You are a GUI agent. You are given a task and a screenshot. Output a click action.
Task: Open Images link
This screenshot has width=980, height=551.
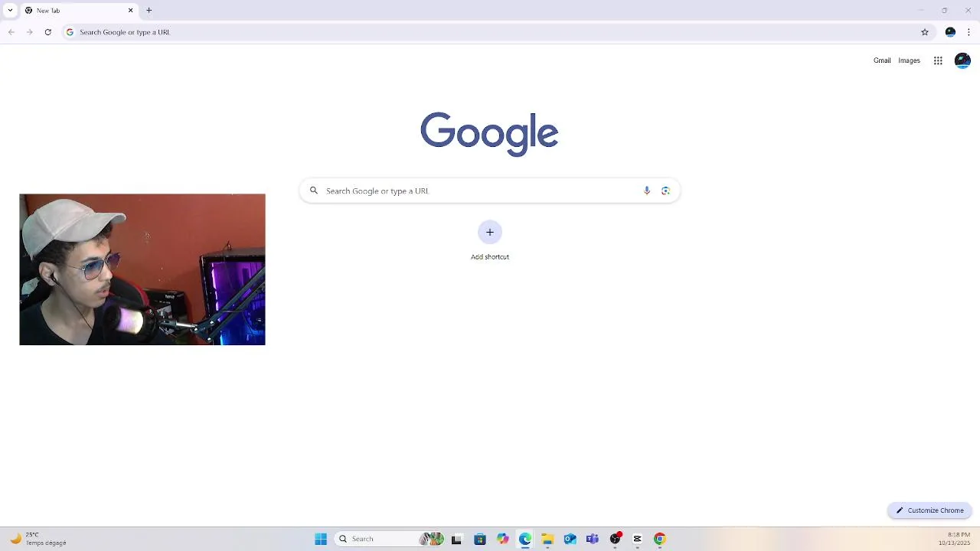[909, 60]
